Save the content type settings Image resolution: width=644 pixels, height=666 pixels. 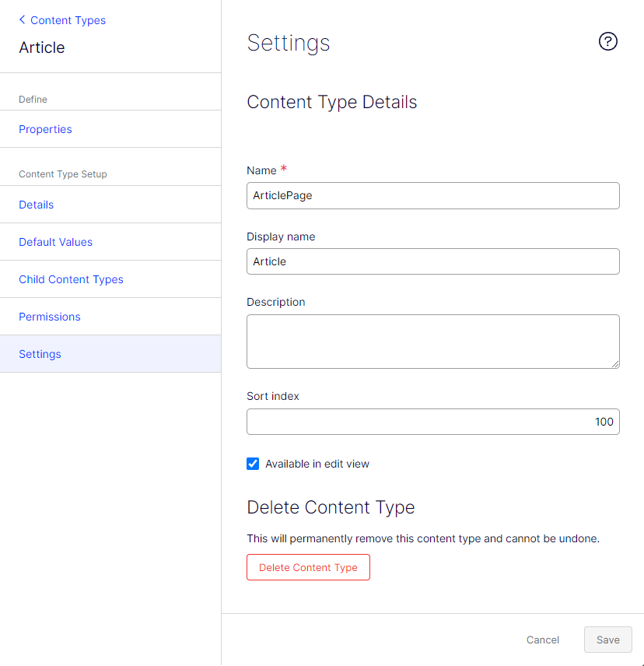(608, 640)
